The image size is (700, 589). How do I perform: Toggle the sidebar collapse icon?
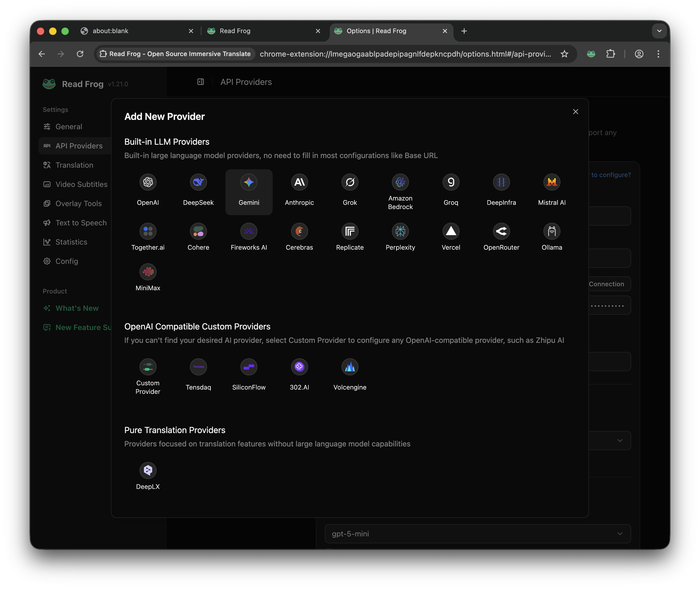click(201, 82)
